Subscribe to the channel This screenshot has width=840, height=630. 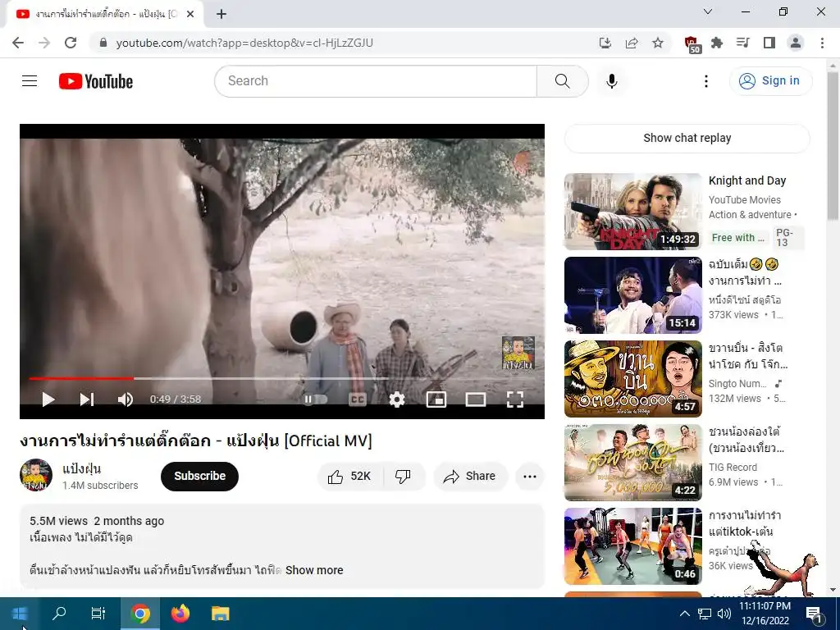[x=199, y=477]
